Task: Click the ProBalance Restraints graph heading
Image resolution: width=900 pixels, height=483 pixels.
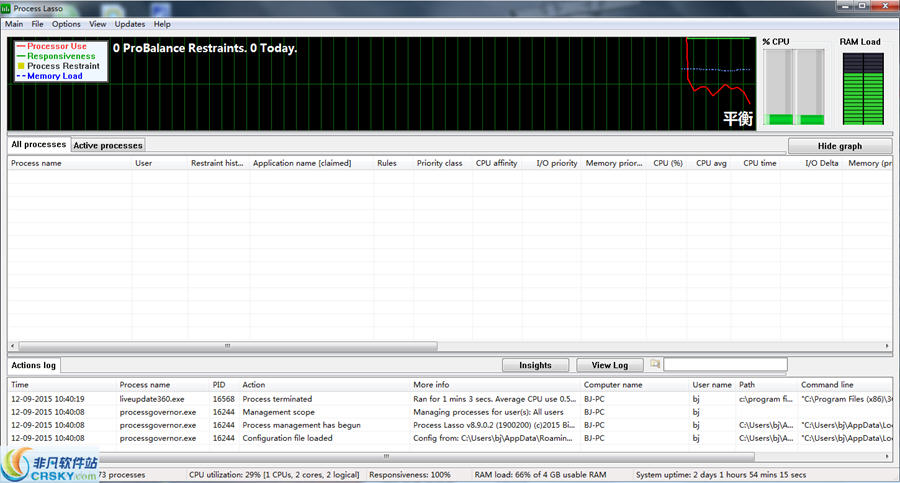Action: (205, 48)
